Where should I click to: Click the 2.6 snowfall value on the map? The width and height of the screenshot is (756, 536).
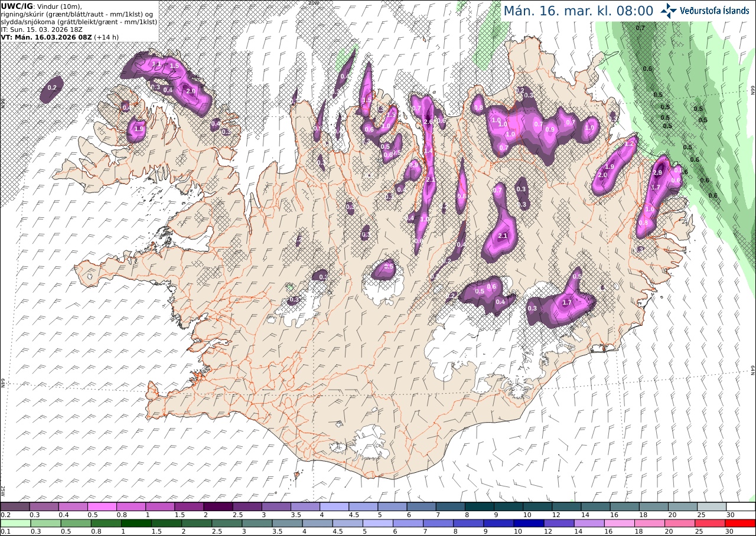pos(429,122)
